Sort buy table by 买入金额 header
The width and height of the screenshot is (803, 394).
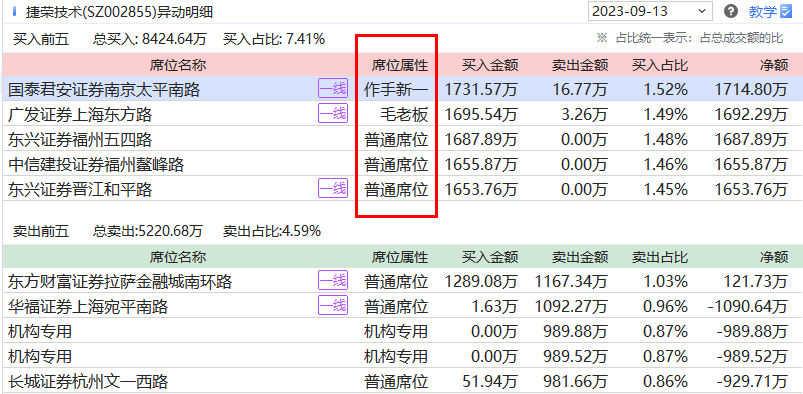490,65
